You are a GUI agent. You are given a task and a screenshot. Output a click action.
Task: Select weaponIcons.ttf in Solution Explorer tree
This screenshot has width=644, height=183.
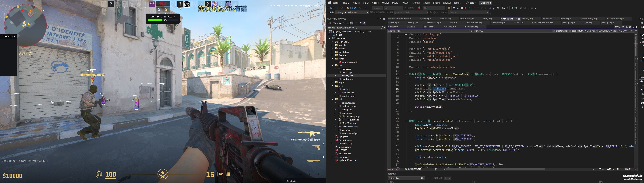pos(349,62)
